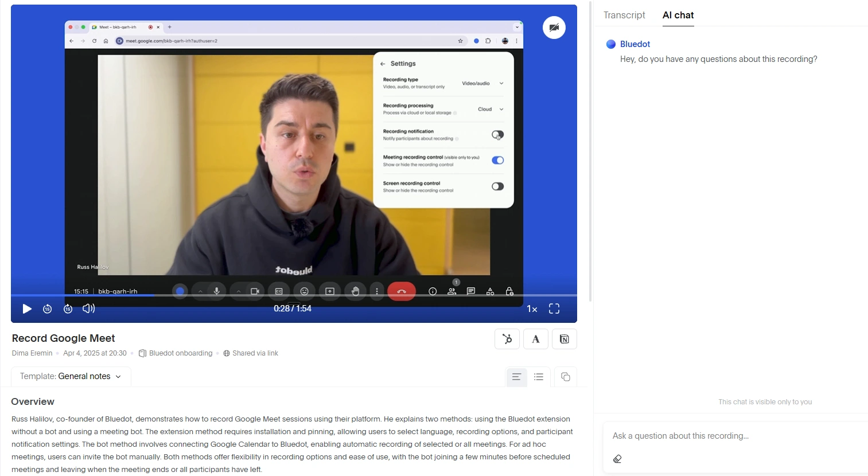Toggle Screen recording control switch in video

pos(497,186)
